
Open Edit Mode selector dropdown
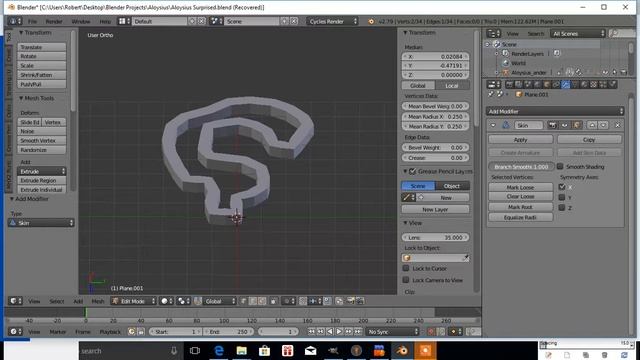[134, 301]
